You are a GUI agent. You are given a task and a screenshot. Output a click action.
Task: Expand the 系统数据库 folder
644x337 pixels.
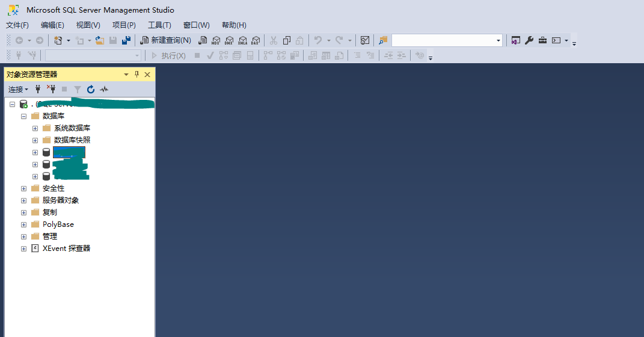coord(35,128)
